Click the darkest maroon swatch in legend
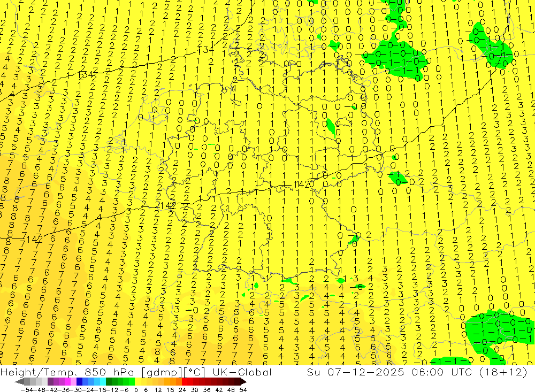Viewport: 535px width, 392px height. [238, 382]
